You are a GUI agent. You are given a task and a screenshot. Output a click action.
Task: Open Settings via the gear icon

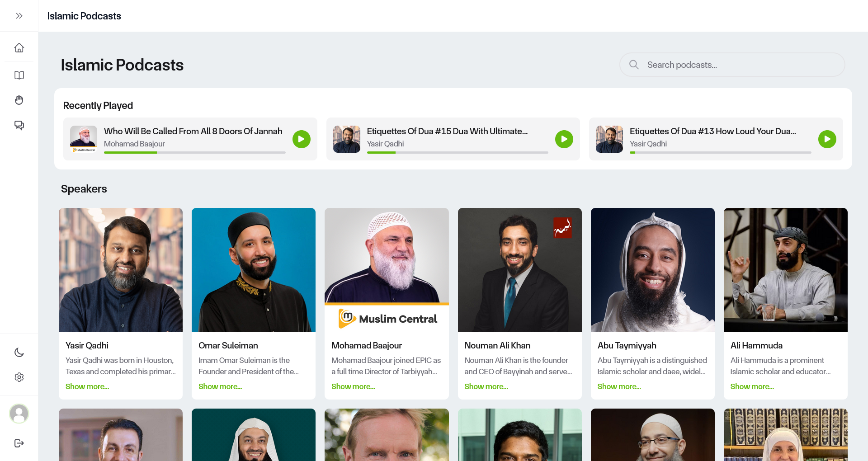19,377
